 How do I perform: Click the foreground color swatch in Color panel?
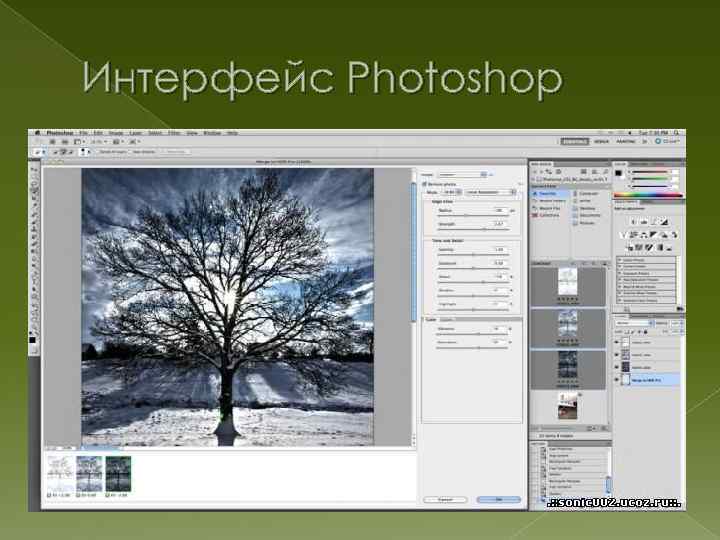(619, 173)
